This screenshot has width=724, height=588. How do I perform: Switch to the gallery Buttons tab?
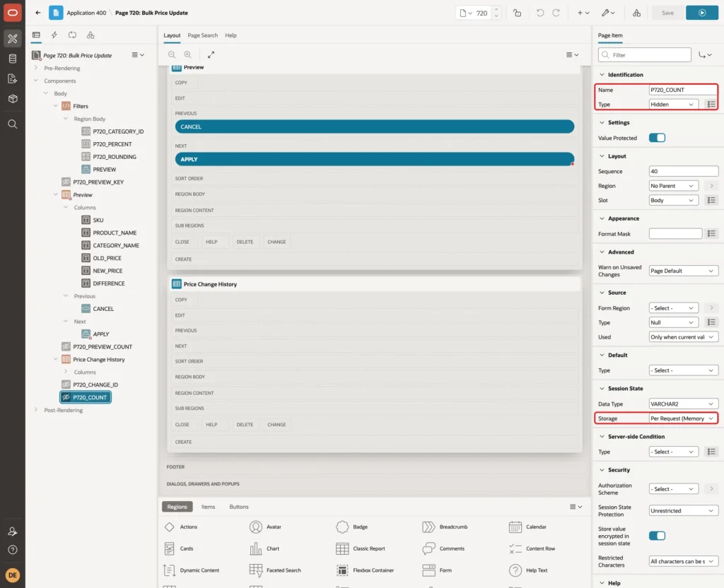coord(239,506)
